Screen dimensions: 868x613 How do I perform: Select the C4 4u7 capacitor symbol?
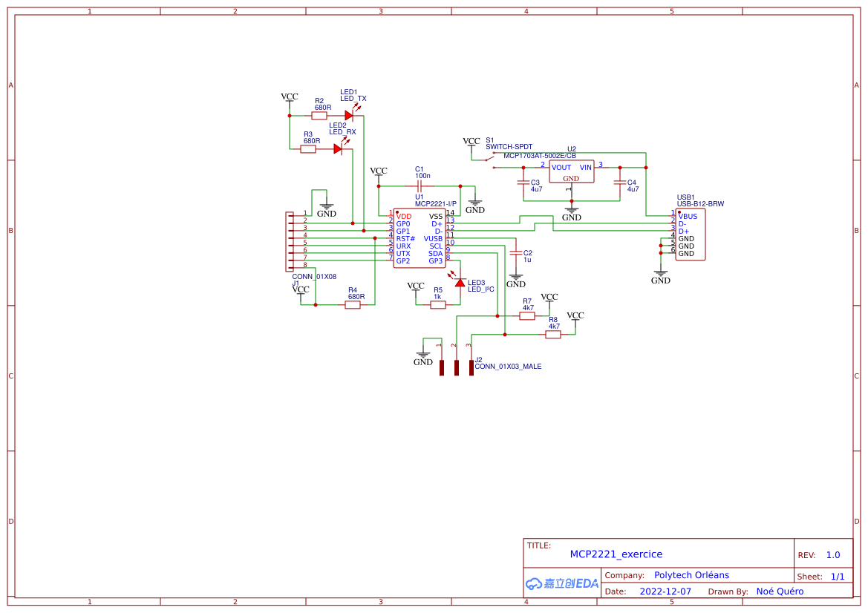click(x=619, y=182)
